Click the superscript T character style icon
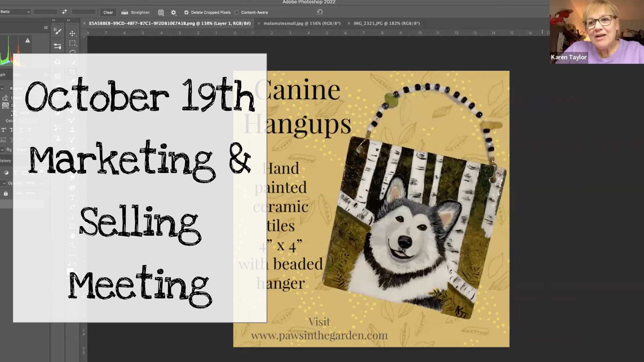This screenshot has height=362, width=644. 4,130
